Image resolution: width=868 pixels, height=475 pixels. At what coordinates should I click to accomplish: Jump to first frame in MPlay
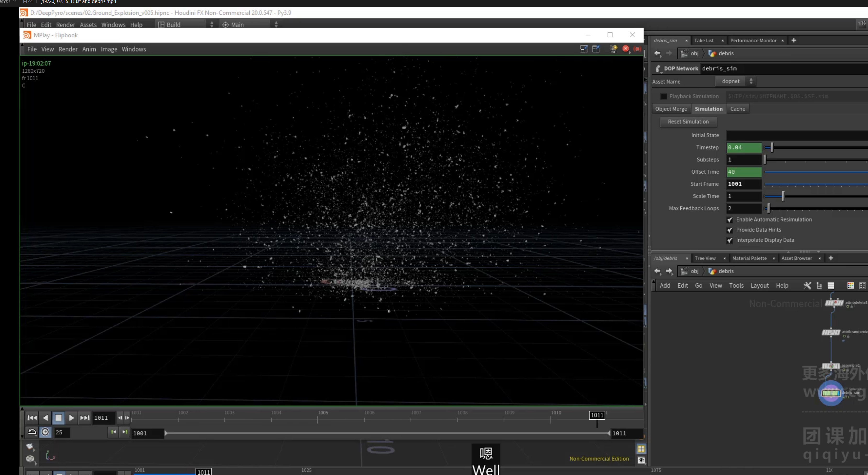tap(32, 418)
